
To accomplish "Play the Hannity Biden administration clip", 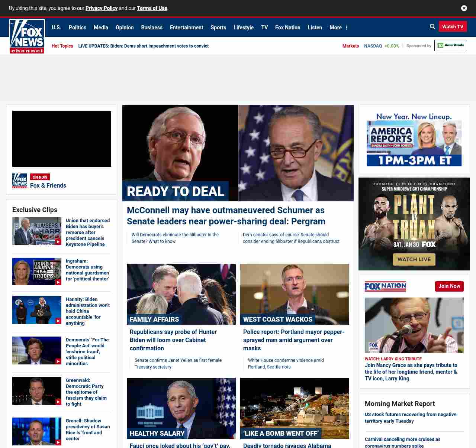I will (37, 310).
